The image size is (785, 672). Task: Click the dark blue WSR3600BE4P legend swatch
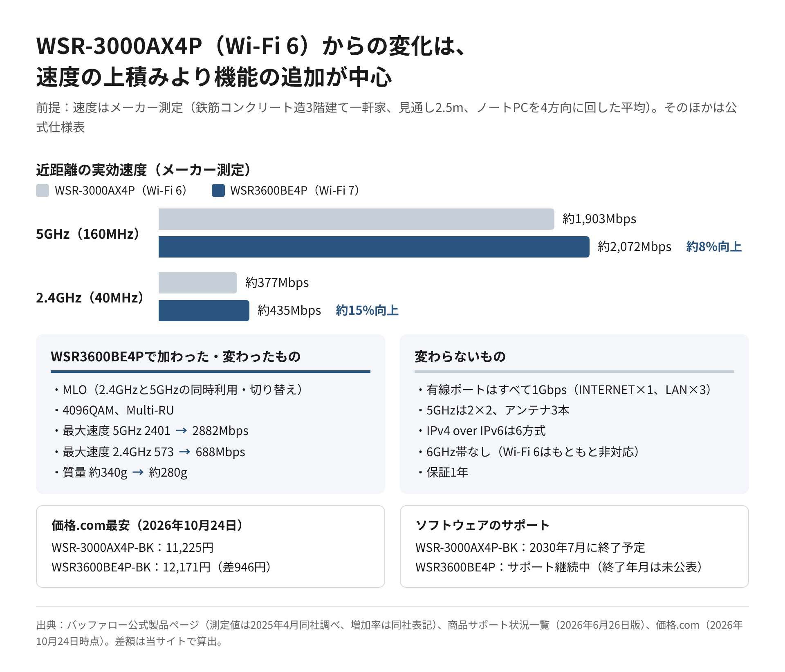(218, 190)
